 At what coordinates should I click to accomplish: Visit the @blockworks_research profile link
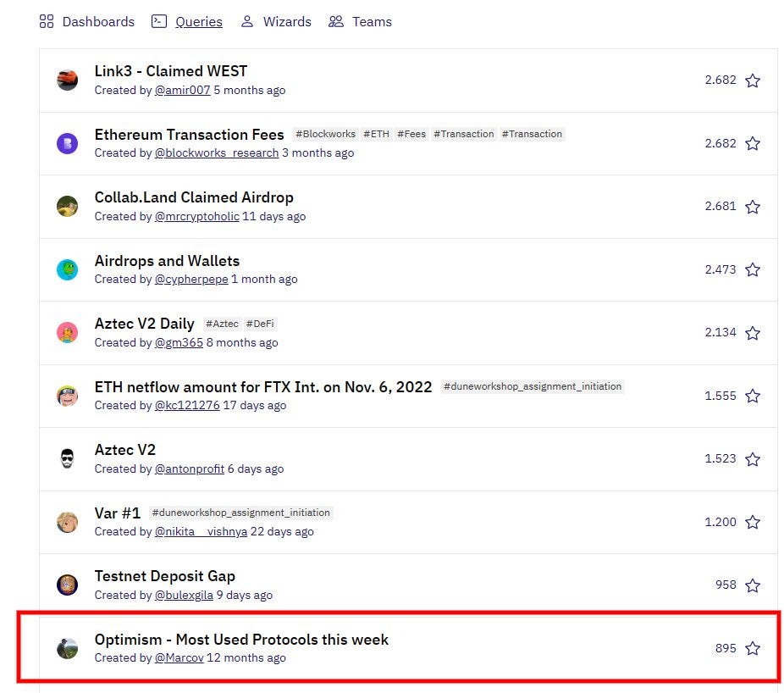217,152
